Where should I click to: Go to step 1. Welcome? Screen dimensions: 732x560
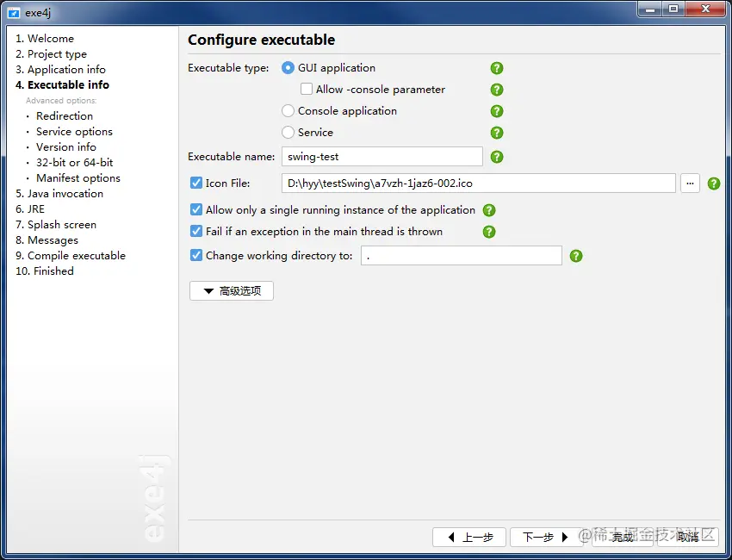45,38
